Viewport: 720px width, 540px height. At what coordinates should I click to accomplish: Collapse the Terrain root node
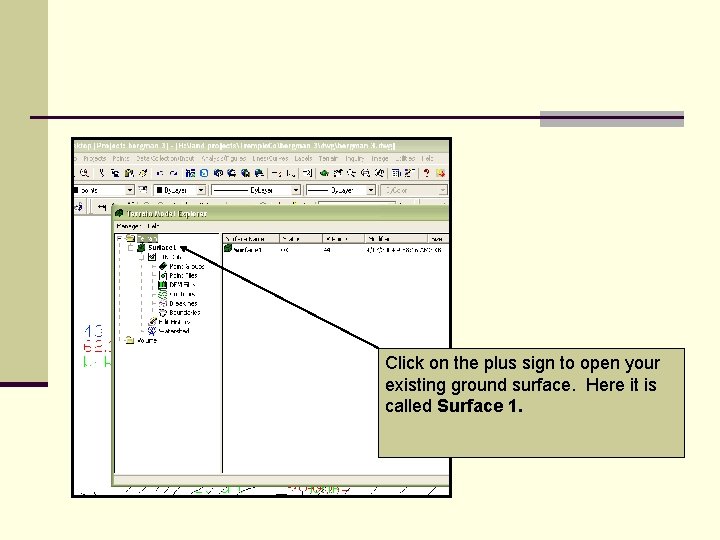[119, 238]
